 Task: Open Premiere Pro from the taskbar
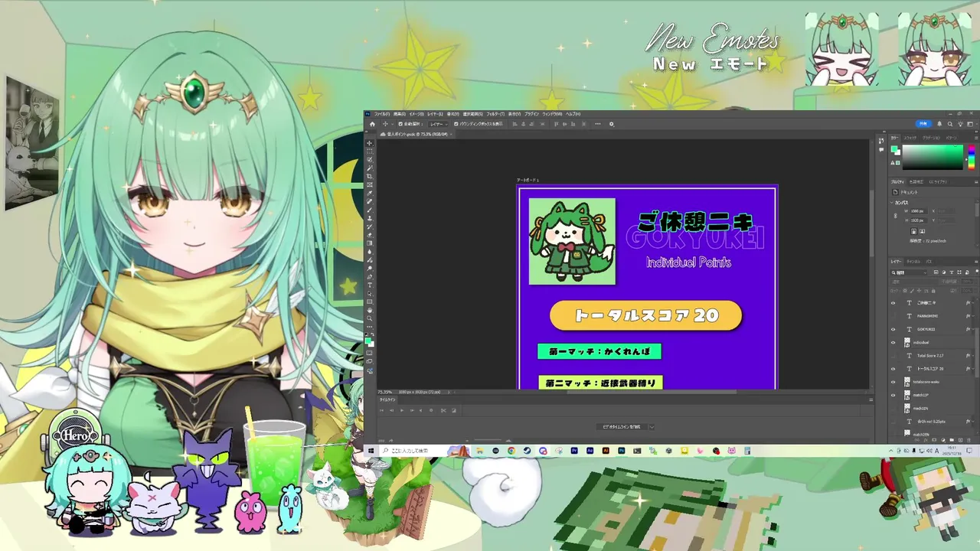tap(575, 452)
